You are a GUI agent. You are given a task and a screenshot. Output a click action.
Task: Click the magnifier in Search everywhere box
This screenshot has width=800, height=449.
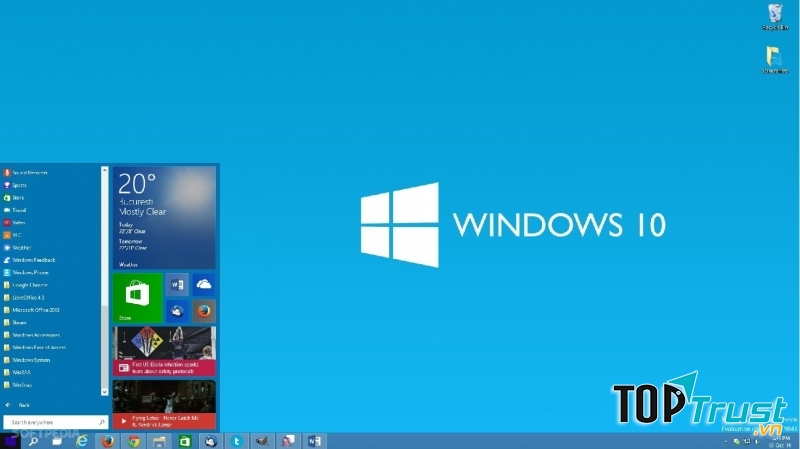point(102,422)
